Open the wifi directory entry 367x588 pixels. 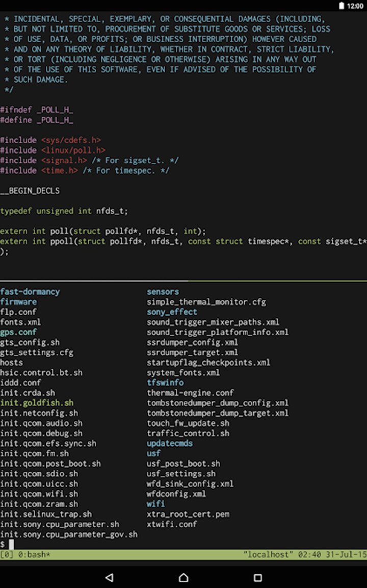pyautogui.click(x=155, y=504)
